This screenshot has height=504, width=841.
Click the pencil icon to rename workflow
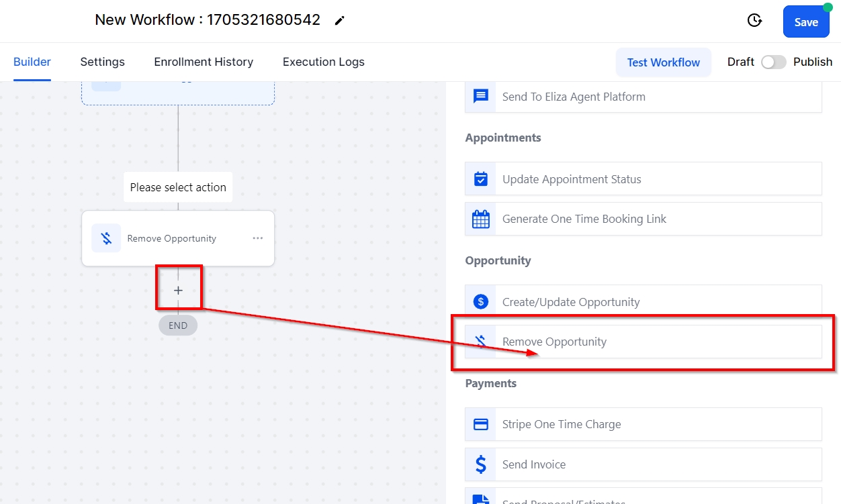click(x=340, y=21)
